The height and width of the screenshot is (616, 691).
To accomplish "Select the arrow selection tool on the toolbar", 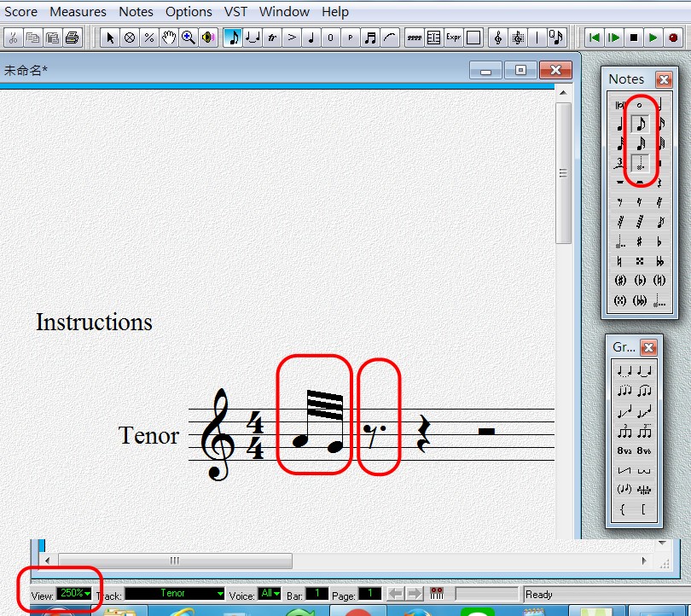I will (x=109, y=38).
